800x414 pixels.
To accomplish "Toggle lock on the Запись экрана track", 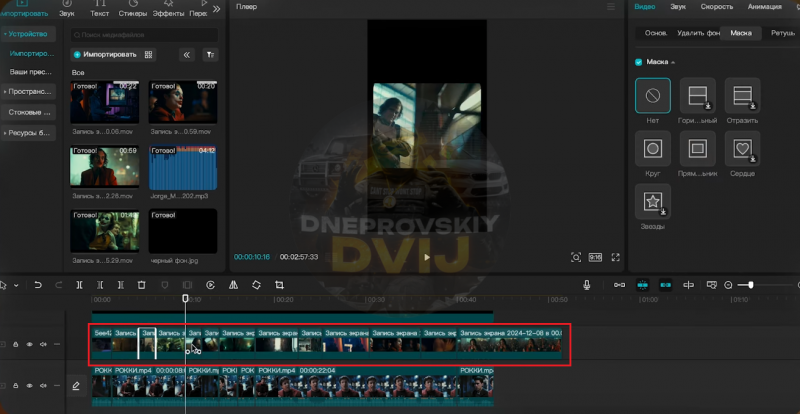I will [16, 345].
